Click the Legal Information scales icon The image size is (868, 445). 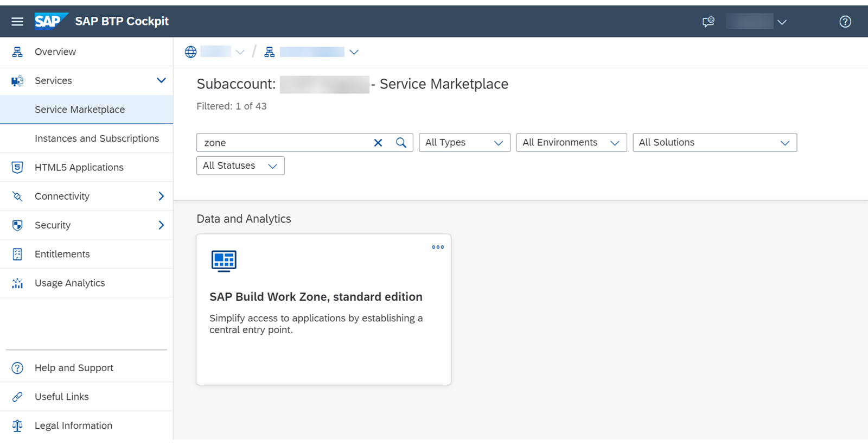pos(17,426)
